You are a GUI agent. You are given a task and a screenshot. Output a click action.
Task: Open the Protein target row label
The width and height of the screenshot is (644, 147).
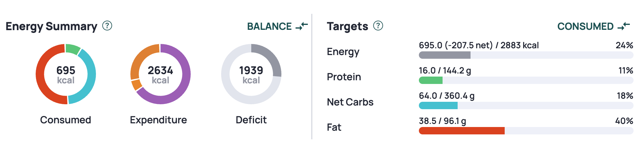[344, 77]
